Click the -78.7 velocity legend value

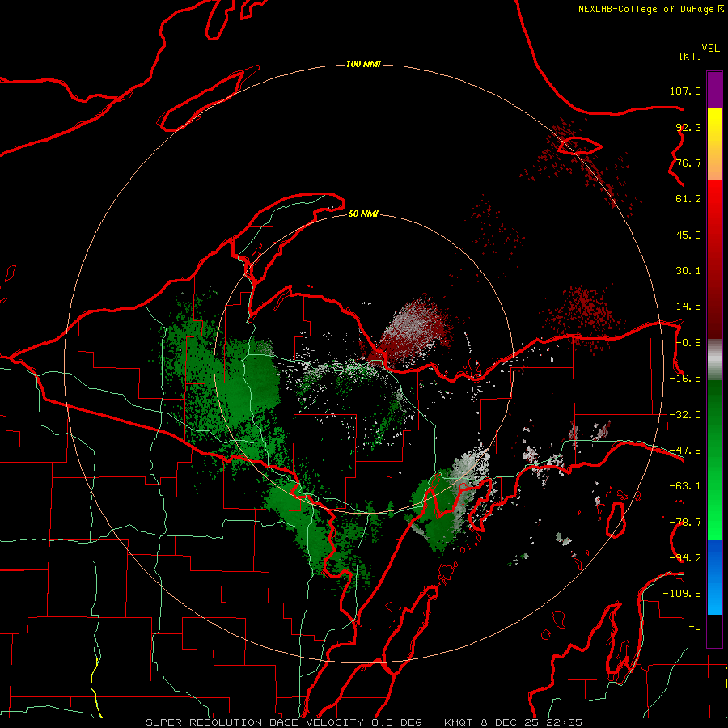pyautogui.click(x=685, y=523)
